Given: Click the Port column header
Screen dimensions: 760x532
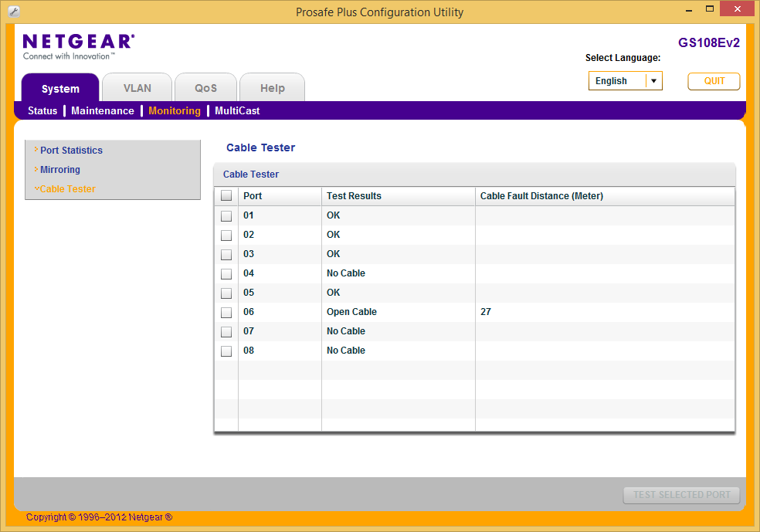Looking at the screenshot, I should pos(280,196).
